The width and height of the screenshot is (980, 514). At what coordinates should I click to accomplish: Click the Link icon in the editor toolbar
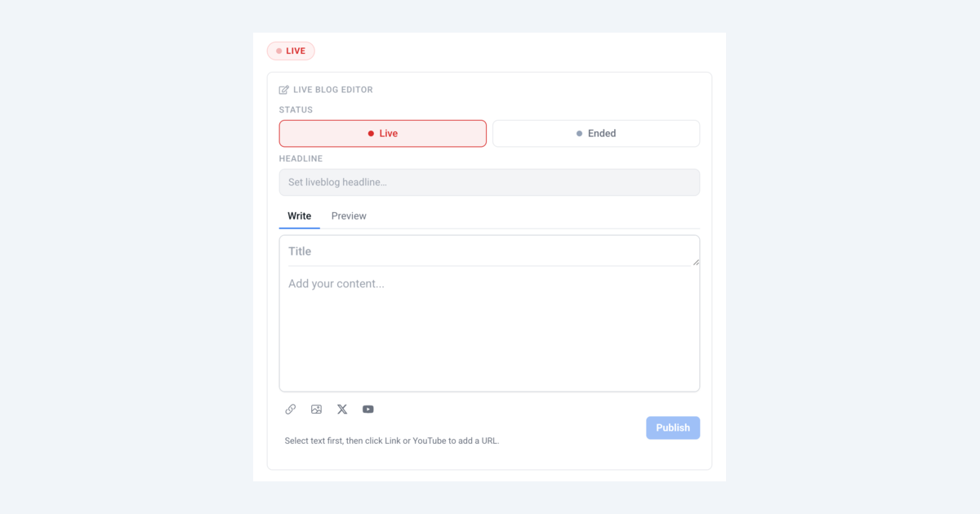tap(290, 409)
